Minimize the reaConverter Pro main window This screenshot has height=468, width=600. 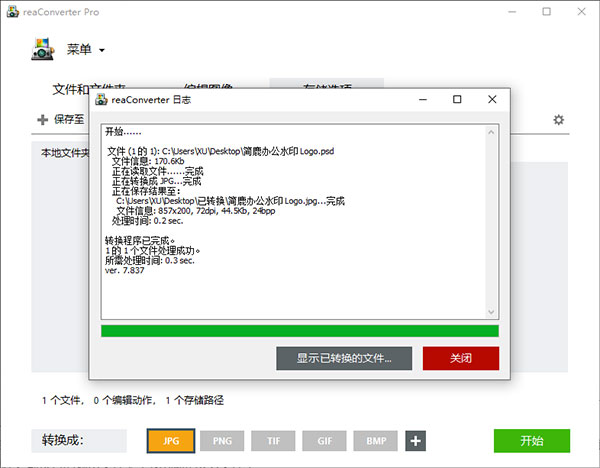click(x=512, y=12)
